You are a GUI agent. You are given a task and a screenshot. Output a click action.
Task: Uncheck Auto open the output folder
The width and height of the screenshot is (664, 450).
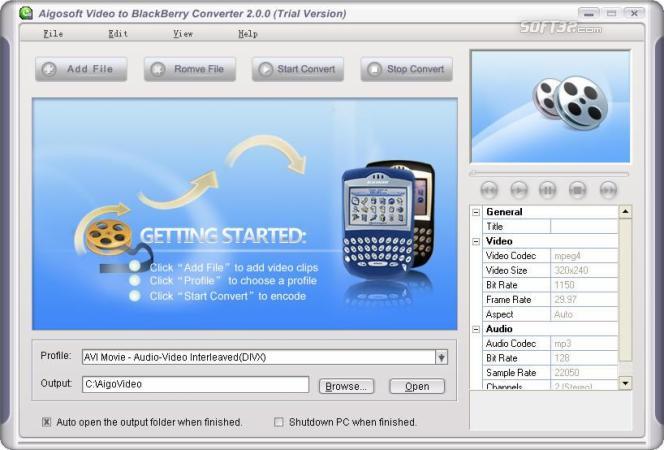tap(47, 422)
